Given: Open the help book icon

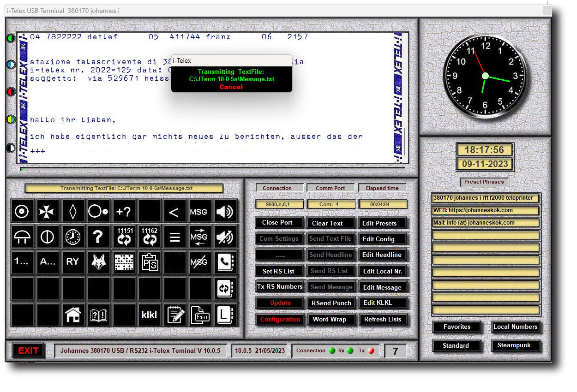Looking at the screenshot, I should (x=98, y=315).
